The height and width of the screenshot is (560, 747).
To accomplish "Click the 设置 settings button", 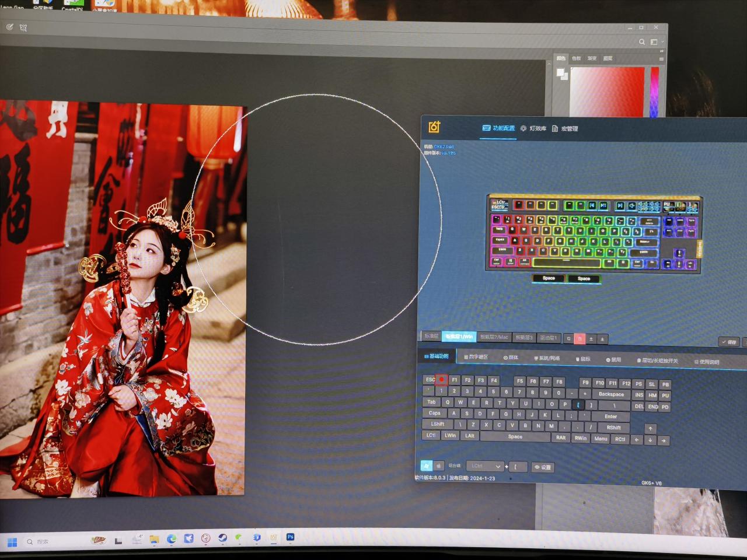I will click(543, 467).
